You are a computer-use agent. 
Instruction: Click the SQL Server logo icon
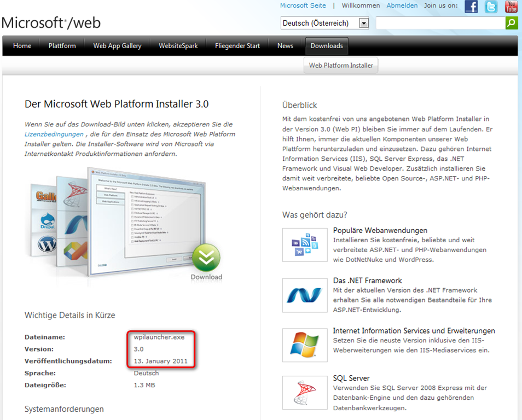click(305, 393)
